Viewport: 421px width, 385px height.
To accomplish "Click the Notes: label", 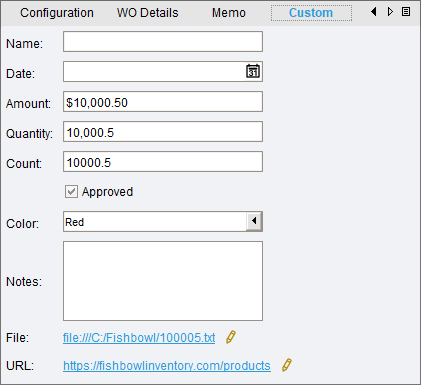I will click(x=24, y=282).
